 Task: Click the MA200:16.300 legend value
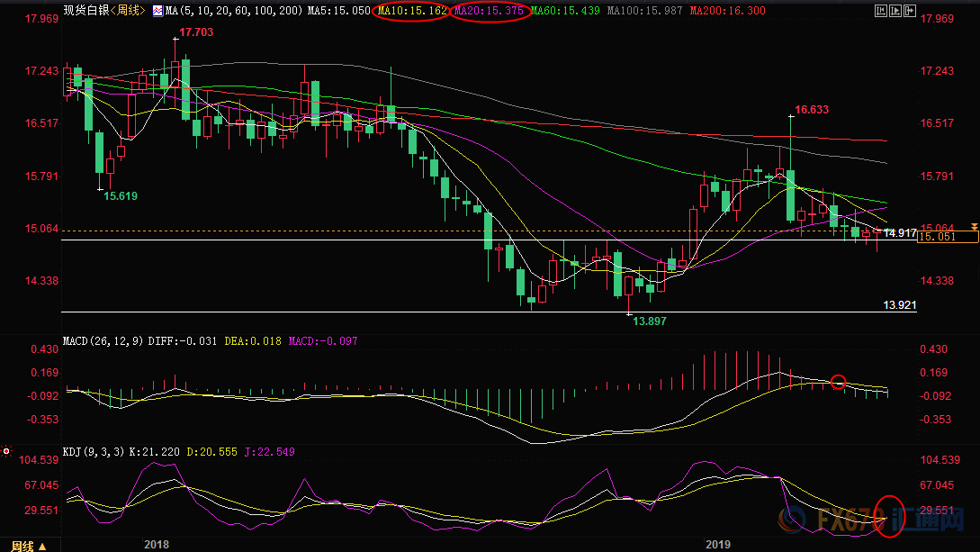[x=727, y=11]
